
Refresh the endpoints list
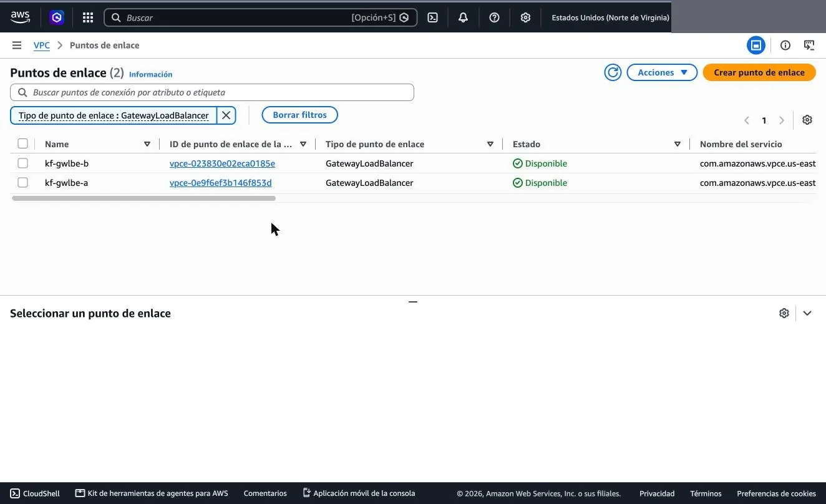(613, 72)
